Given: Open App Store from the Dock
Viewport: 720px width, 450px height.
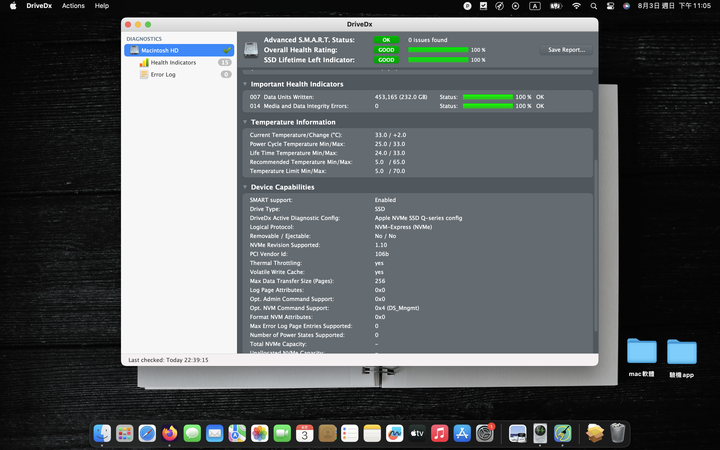Looking at the screenshot, I should [462, 433].
